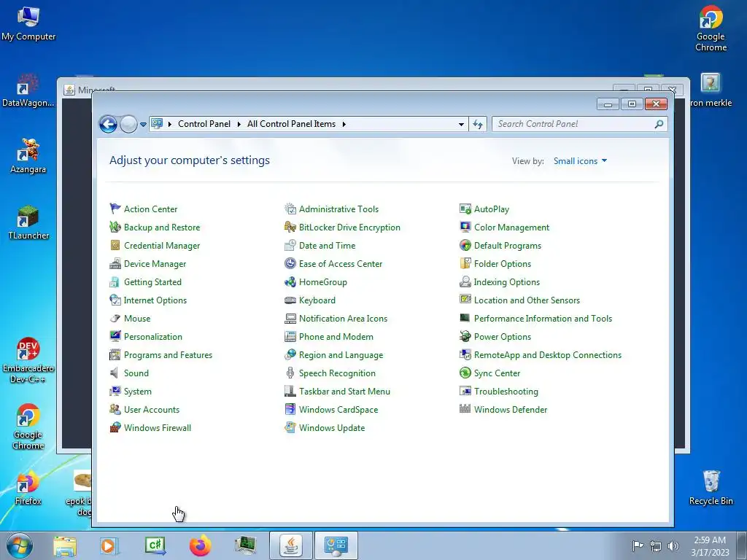Expand the address bar history dropdown arrow
This screenshot has width=747, height=560.
click(x=461, y=124)
